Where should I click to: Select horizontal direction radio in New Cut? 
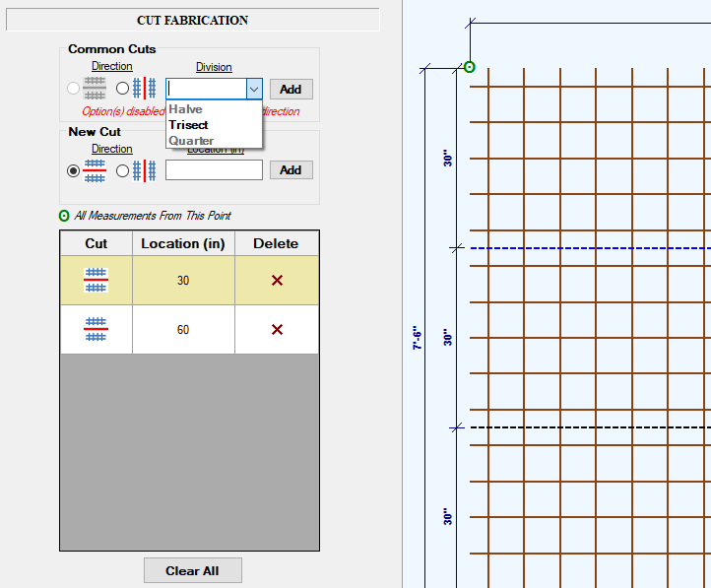[x=73, y=170]
